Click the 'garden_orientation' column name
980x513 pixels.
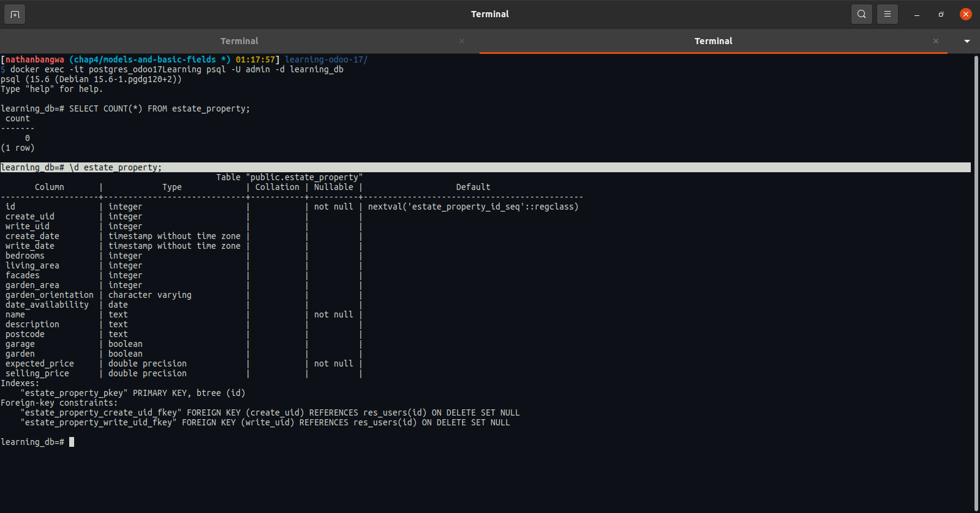[50, 295]
